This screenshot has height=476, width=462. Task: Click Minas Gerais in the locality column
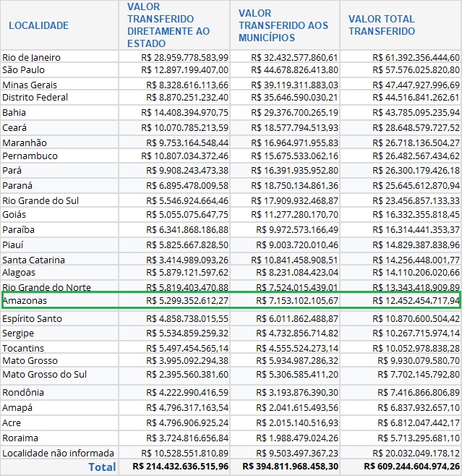pos(30,85)
